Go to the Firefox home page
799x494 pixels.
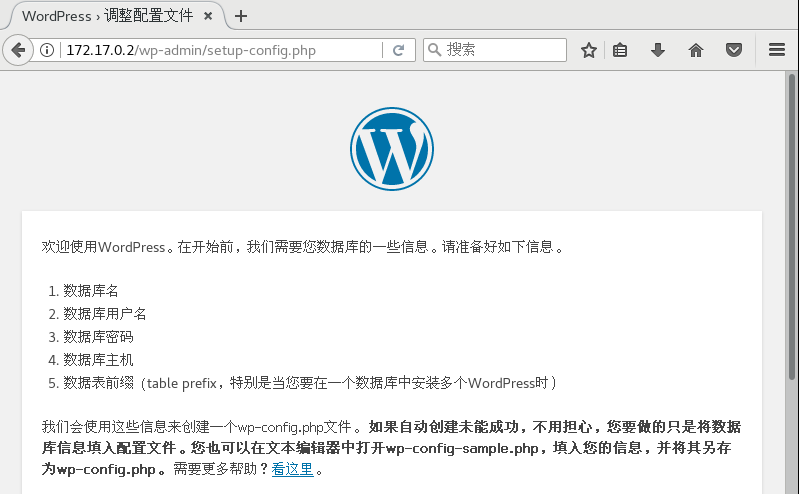pos(696,50)
